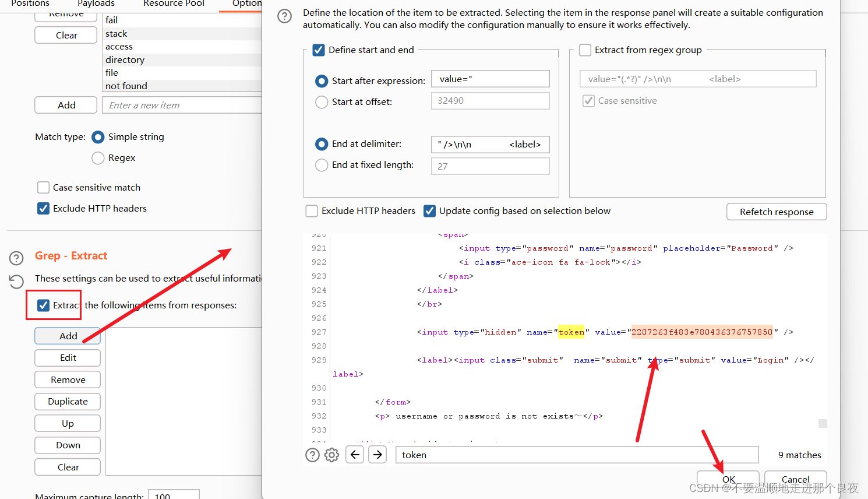Image resolution: width=868 pixels, height=499 pixels.
Task: Click the search field containing token
Action: click(x=577, y=455)
